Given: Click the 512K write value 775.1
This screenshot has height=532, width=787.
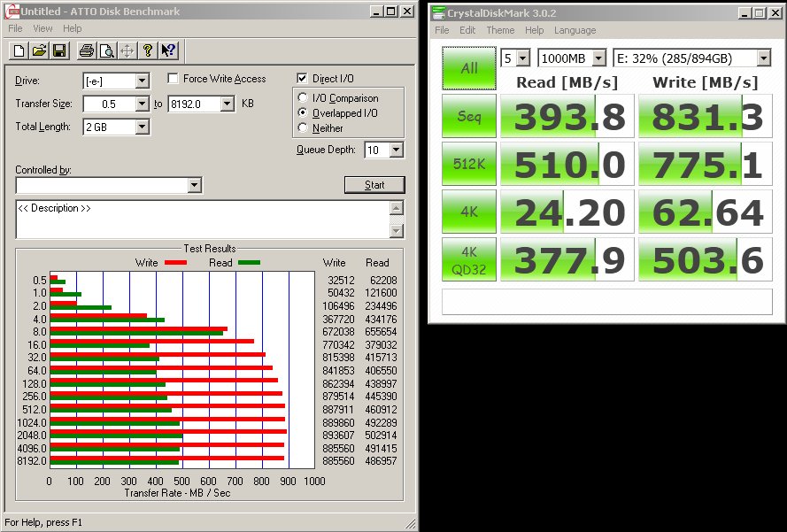Looking at the screenshot, I should click(706, 164).
